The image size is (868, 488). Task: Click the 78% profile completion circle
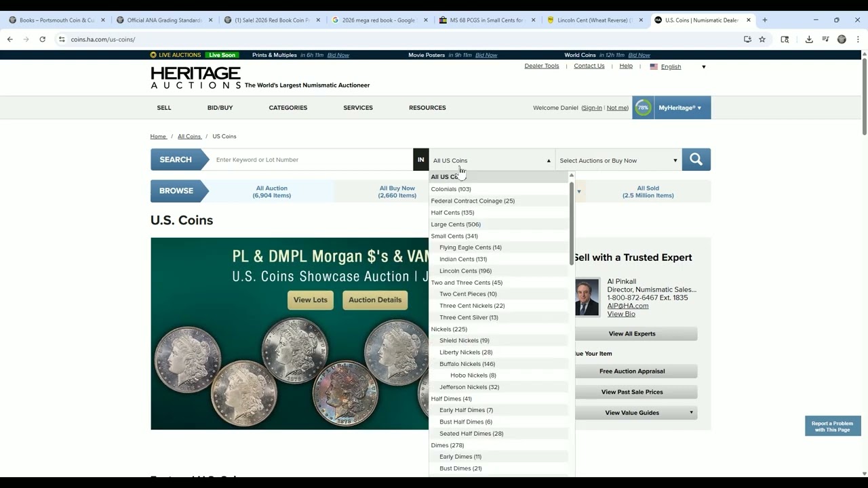coord(642,108)
